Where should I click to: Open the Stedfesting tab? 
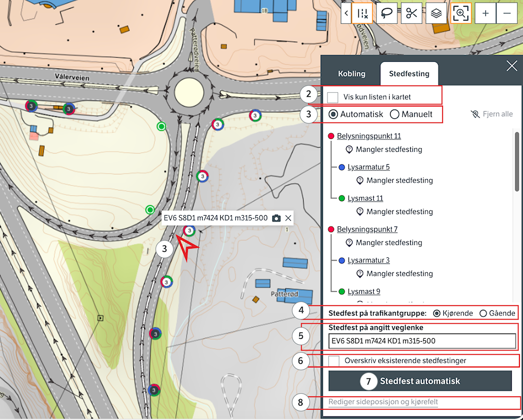click(409, 74)
